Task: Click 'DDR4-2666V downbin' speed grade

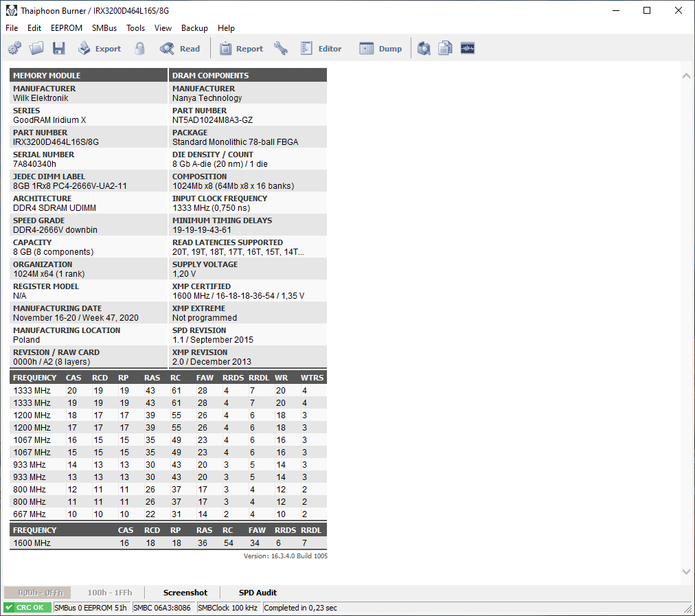Action: [55, 230]
